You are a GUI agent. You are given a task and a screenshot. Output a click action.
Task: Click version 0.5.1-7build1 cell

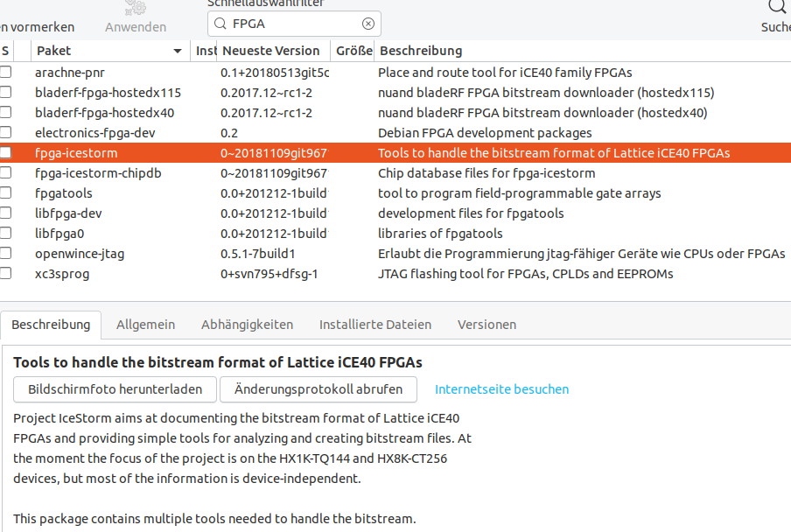click(257, 254)
